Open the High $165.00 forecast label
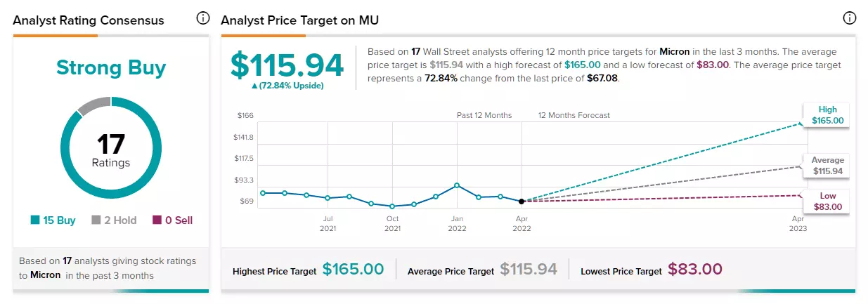The image size is (868, 304). coord(827,115)
